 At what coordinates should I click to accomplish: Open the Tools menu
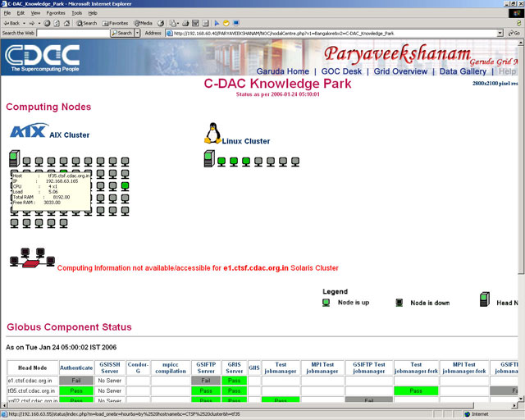pyautogui.click(x=76, y=13)
